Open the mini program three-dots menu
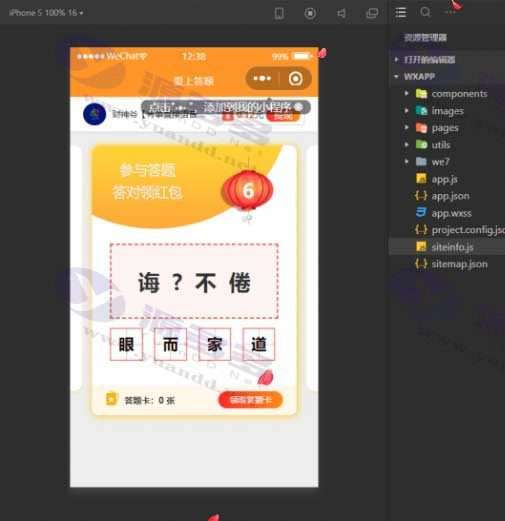Screen dimensions: 505x521 262,79
